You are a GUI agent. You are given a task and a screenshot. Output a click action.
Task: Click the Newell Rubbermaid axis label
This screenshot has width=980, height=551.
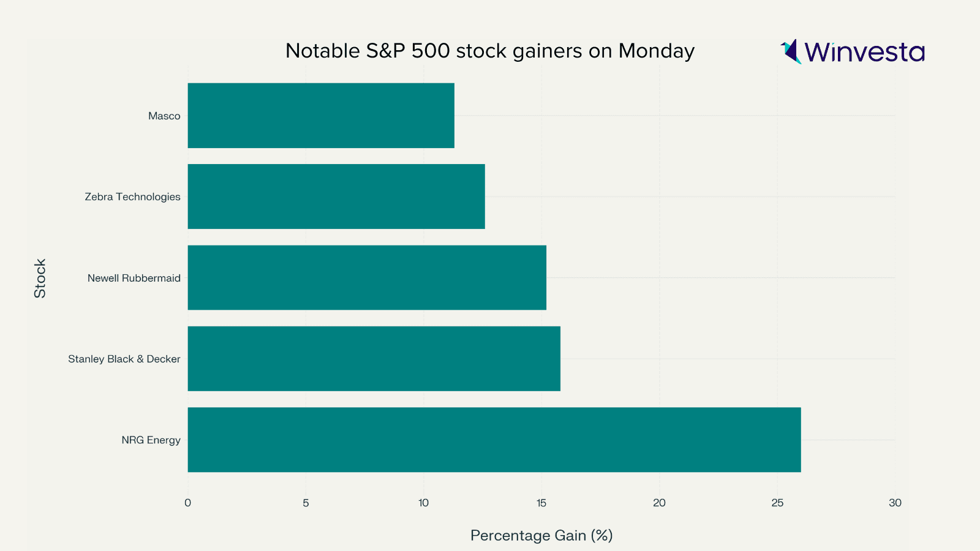click(134, 278)
